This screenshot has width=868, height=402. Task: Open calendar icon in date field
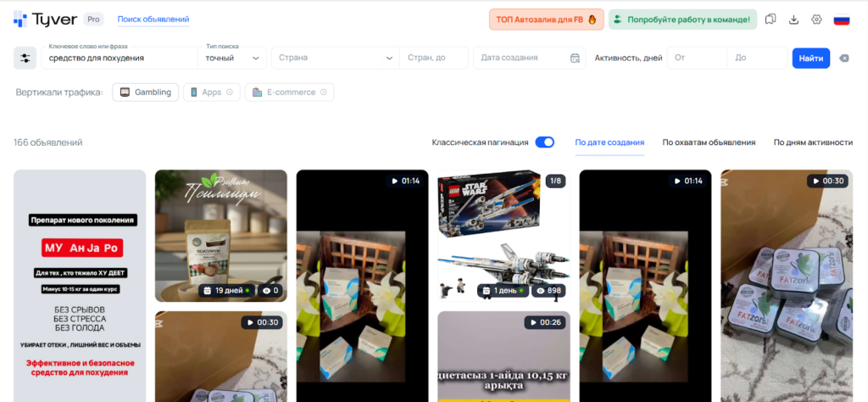[575, 59]
